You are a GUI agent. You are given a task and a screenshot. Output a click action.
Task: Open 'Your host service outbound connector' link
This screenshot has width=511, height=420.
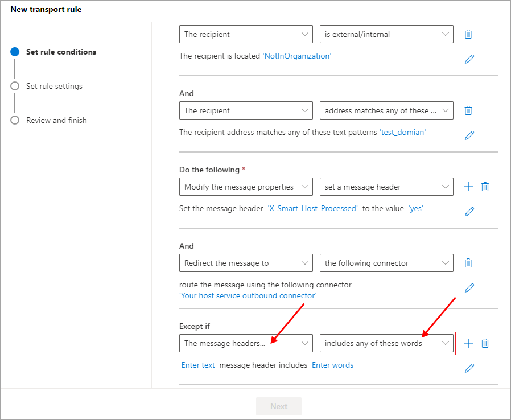click(x=248, y=296)
